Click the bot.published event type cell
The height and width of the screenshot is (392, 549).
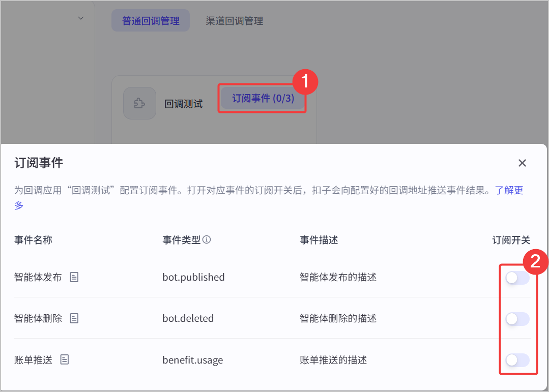pyautogui.click(x=193, y=277)
